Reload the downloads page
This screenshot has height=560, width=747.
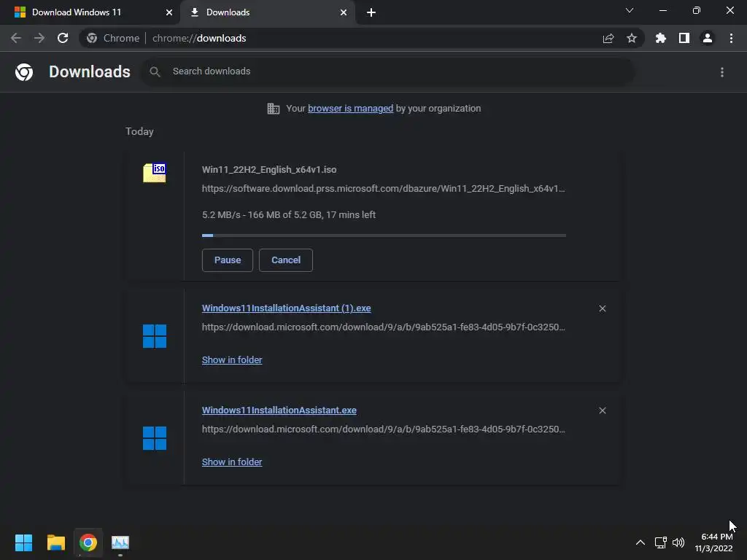coord(63,38)
